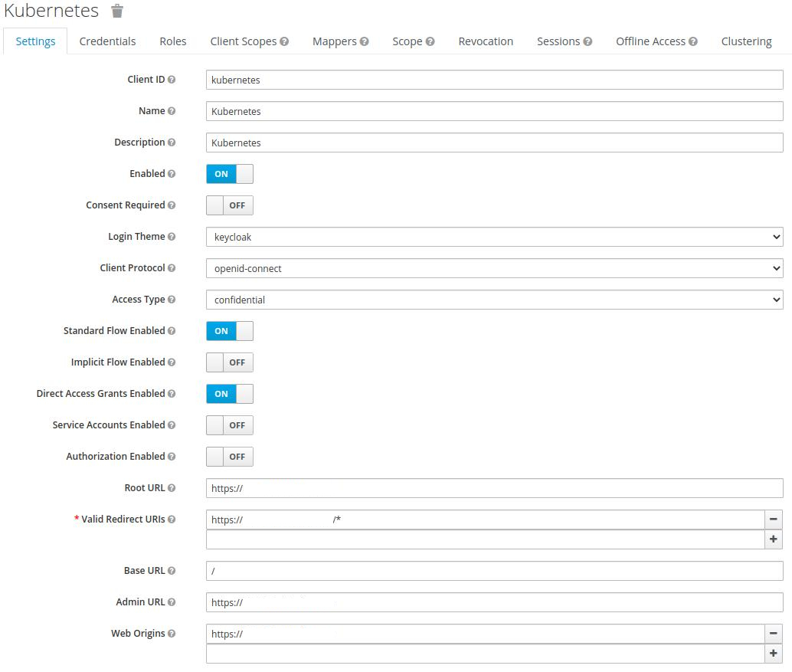Focus the Admin URL input field
792x672 pixels.
click(495, 602)
